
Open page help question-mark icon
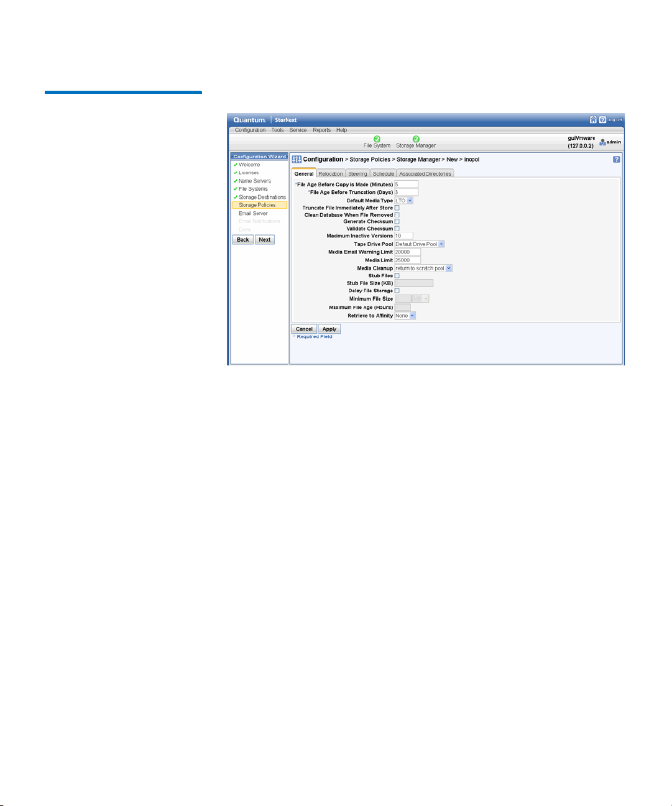point(616,160)
